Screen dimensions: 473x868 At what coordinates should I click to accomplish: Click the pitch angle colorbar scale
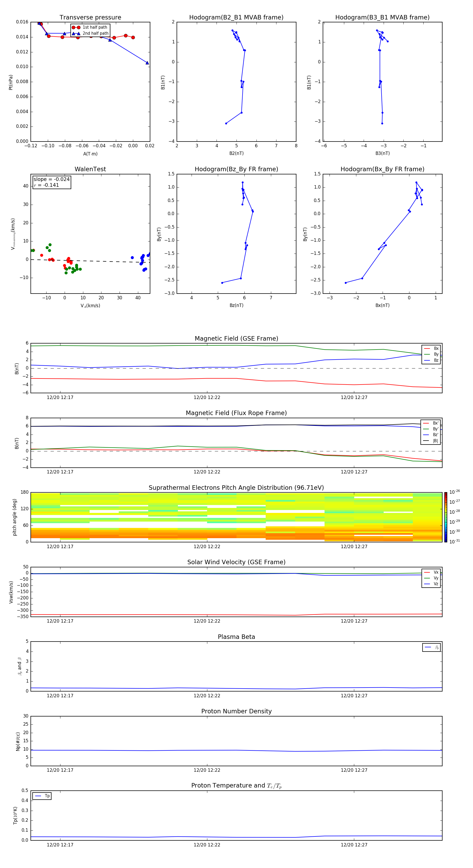click(x=446, y=517)
